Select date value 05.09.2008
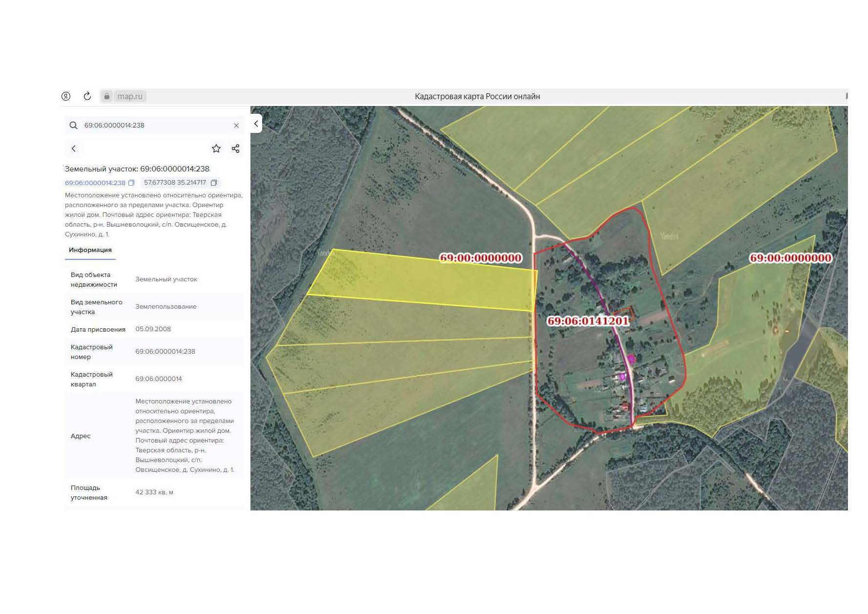 (153, 329)
